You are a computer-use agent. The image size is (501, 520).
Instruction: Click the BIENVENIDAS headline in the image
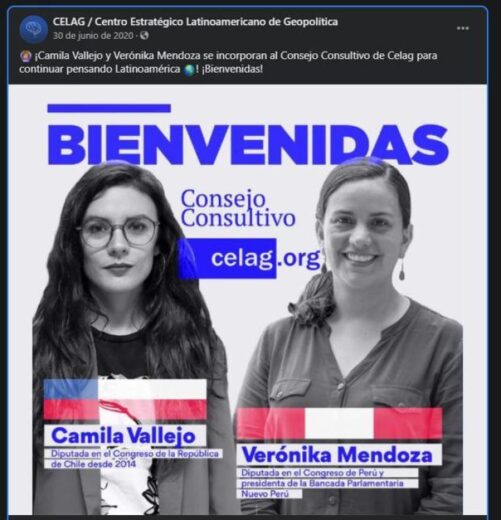(x=248, y=144)
